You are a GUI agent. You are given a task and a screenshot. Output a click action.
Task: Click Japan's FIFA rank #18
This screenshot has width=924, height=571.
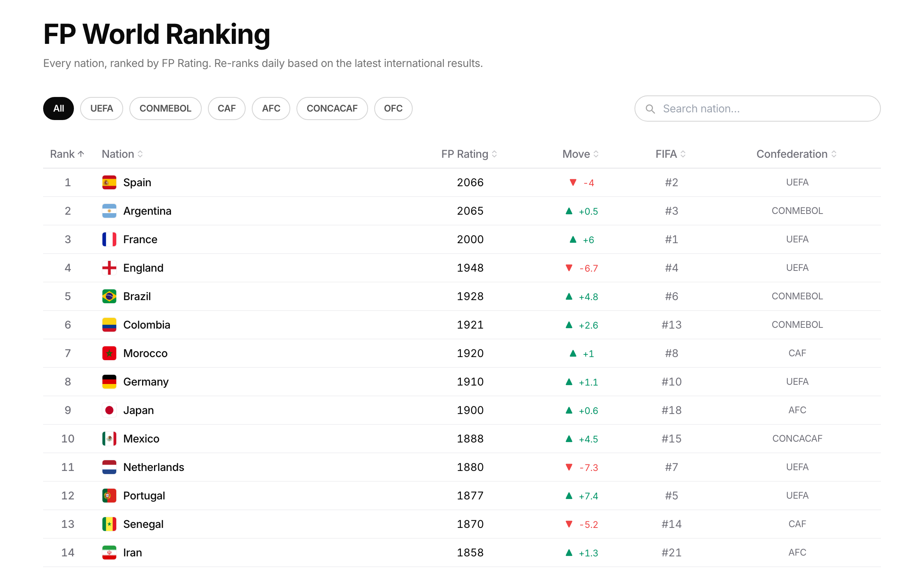pyautogui.click(x=671, y=410)
